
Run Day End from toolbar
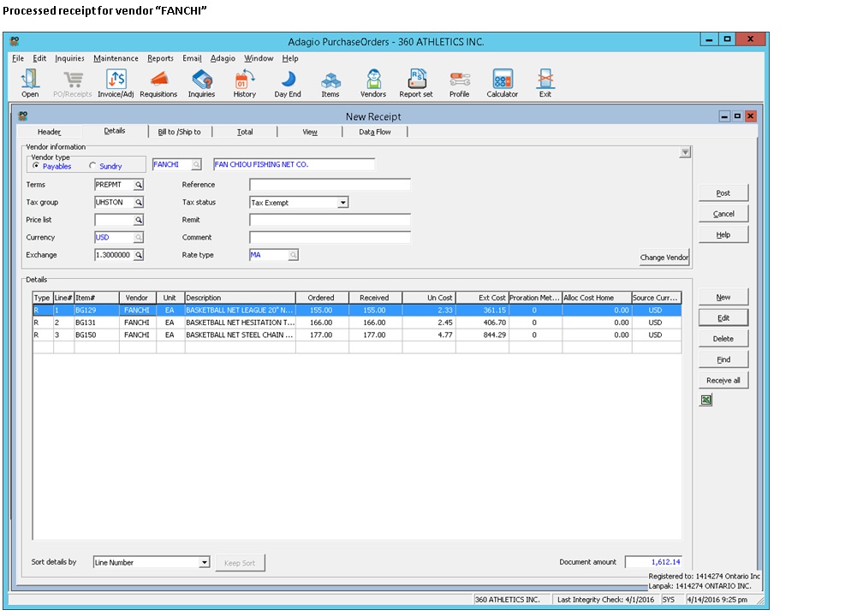pyautogui.click(x=288, y=80)
